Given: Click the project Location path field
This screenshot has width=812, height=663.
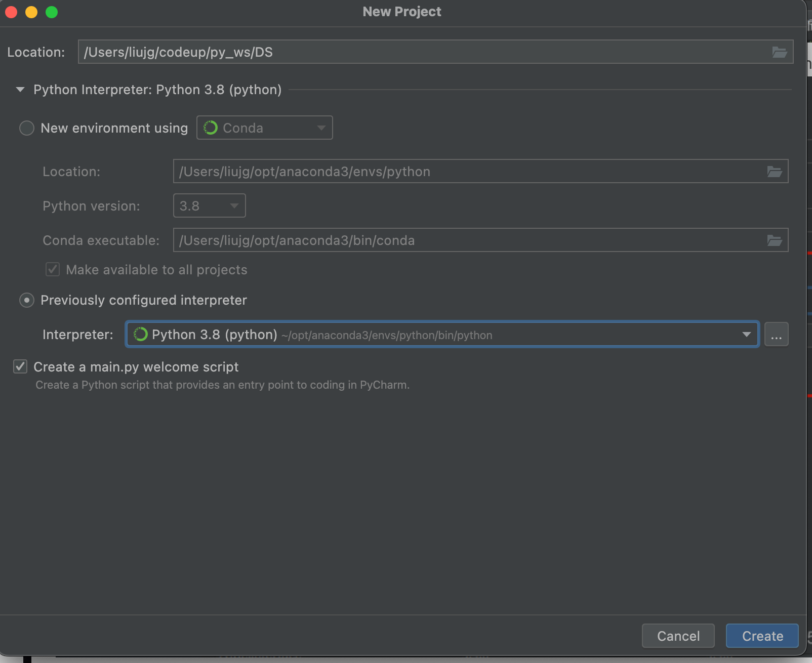Looking at the screenshot, I should [425, 52].
